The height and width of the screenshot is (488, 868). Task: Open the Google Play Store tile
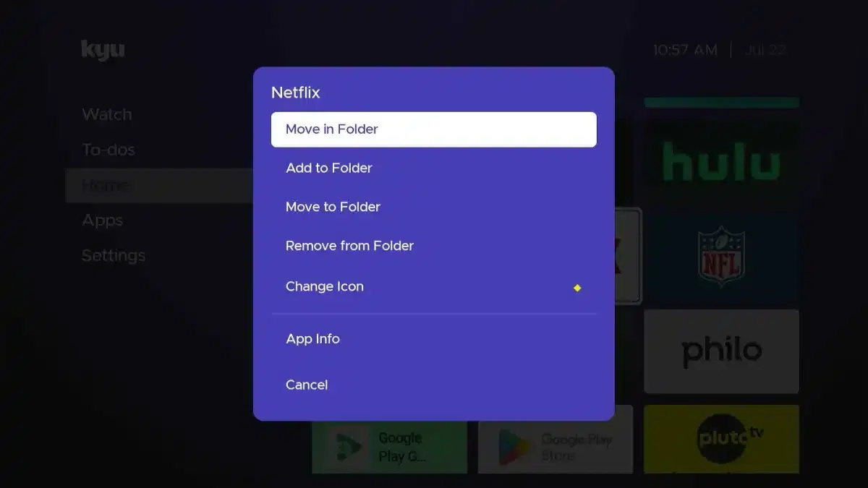pos(556,439)
